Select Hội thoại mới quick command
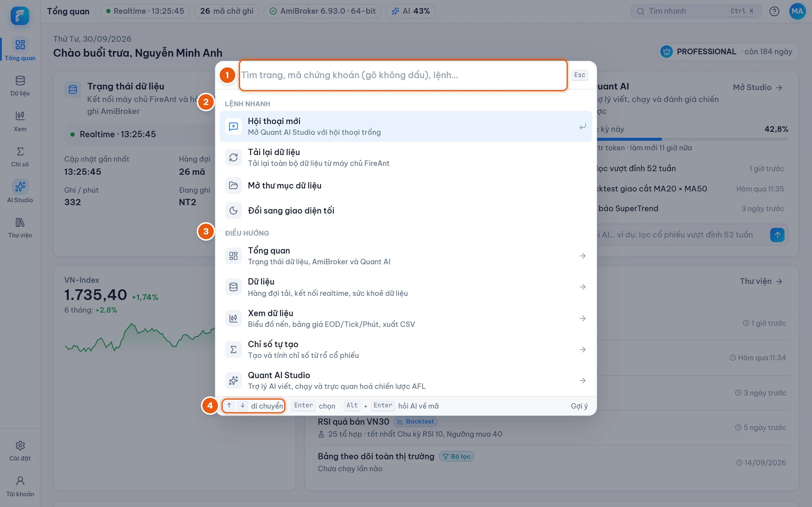This screenshot has width=812, height=507. [x=406, y=126]
